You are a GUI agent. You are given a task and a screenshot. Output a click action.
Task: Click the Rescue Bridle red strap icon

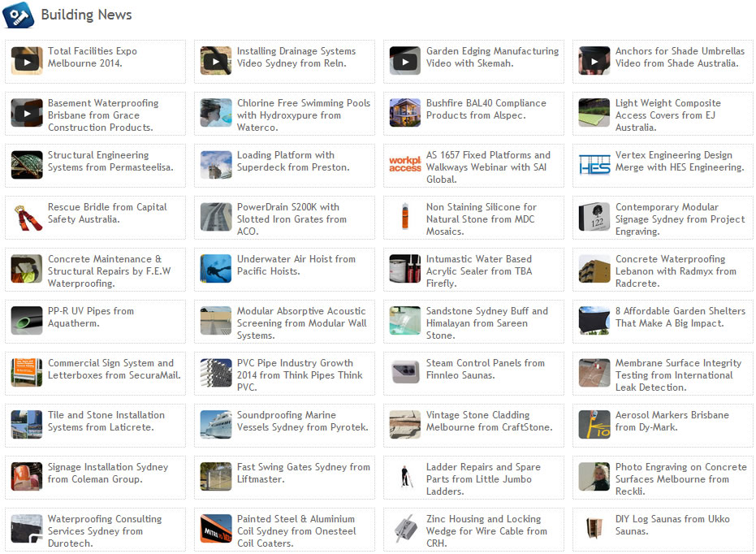pyautogui.click(x=27, y=217)
